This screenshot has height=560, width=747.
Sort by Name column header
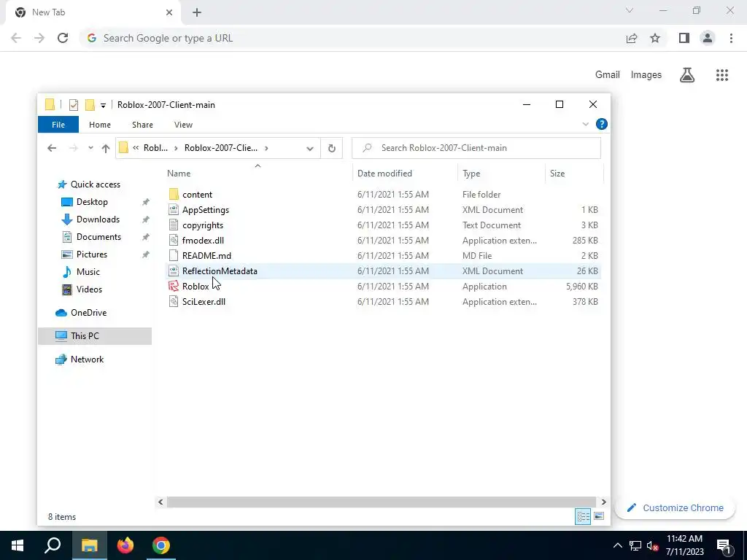pyautogui.click(x=258, y=174)
